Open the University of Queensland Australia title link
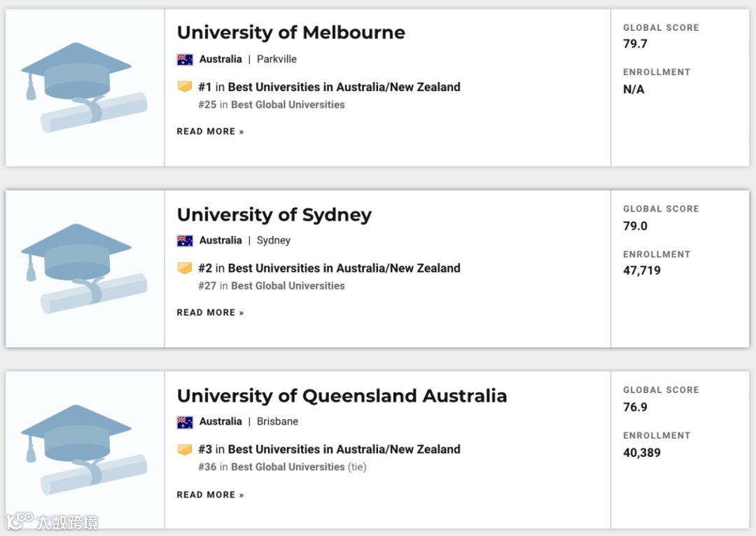This screenshot has height=536, width=756. click(x=342, y=396)
